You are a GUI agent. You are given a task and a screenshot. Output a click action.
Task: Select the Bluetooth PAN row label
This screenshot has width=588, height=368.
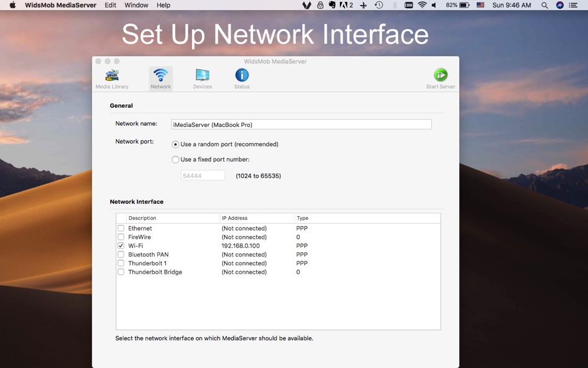point(148,255)
